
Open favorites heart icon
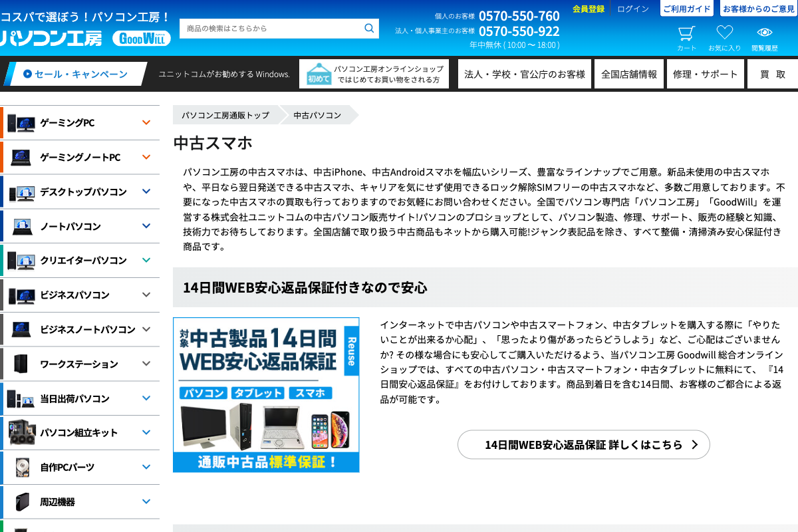pyautogui.click(x=724, y=33)
